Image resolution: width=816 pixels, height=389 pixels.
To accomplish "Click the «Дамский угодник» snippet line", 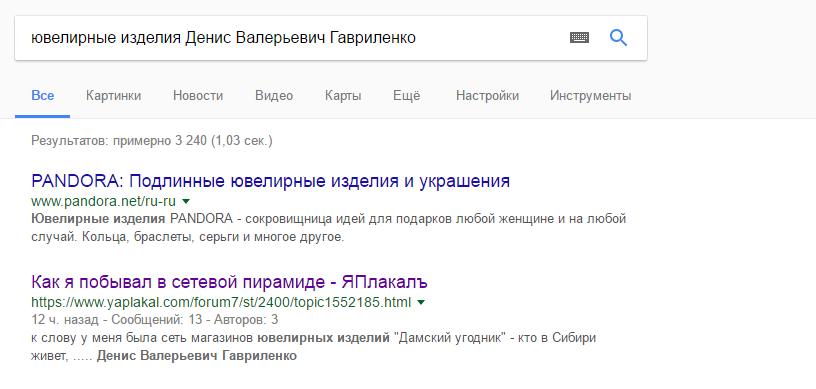I will [x=313, y=338].
